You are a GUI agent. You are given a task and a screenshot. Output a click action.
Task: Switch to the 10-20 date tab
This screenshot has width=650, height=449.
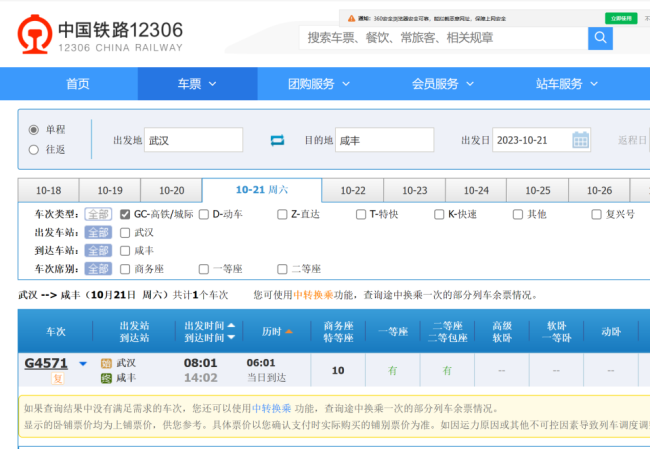172,190
